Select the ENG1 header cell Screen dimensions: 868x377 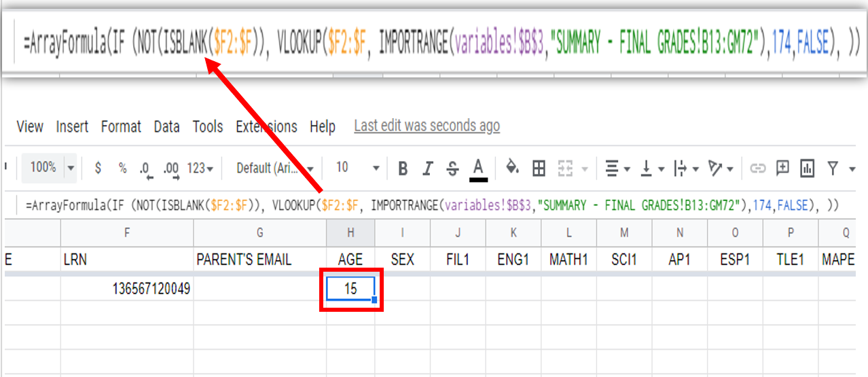(x=513, y=259)
